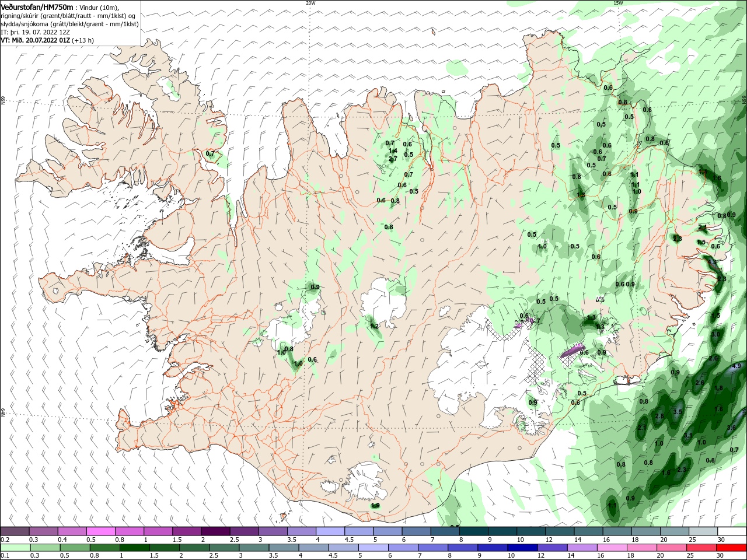This screenshot has height=560, width=747.
Task: Click the 3.0 precipitation value on east coast
Action: tap(715, 334)
